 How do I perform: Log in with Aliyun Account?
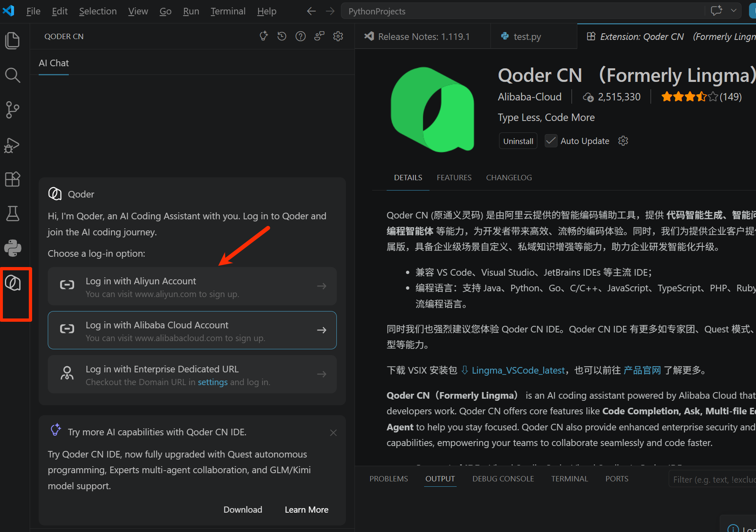click(192, 286)
